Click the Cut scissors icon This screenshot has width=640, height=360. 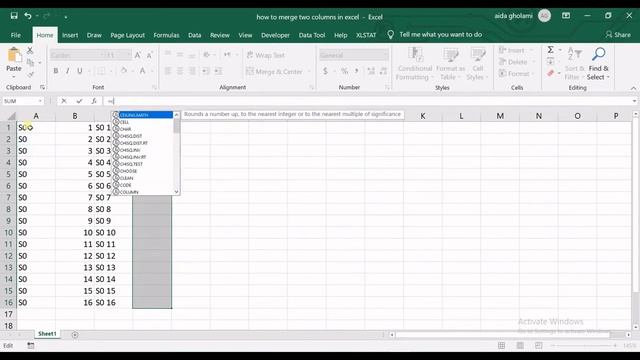(x=30, y=51)
